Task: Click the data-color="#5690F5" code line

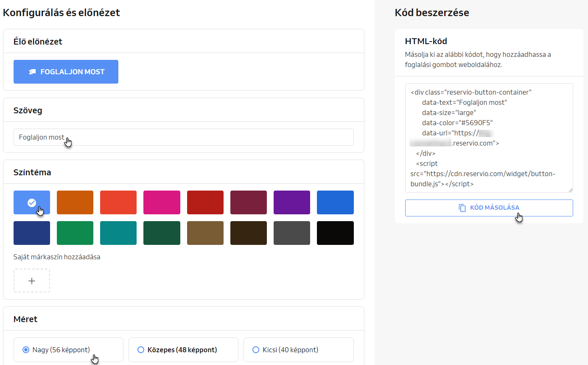Action: (457, 123)
